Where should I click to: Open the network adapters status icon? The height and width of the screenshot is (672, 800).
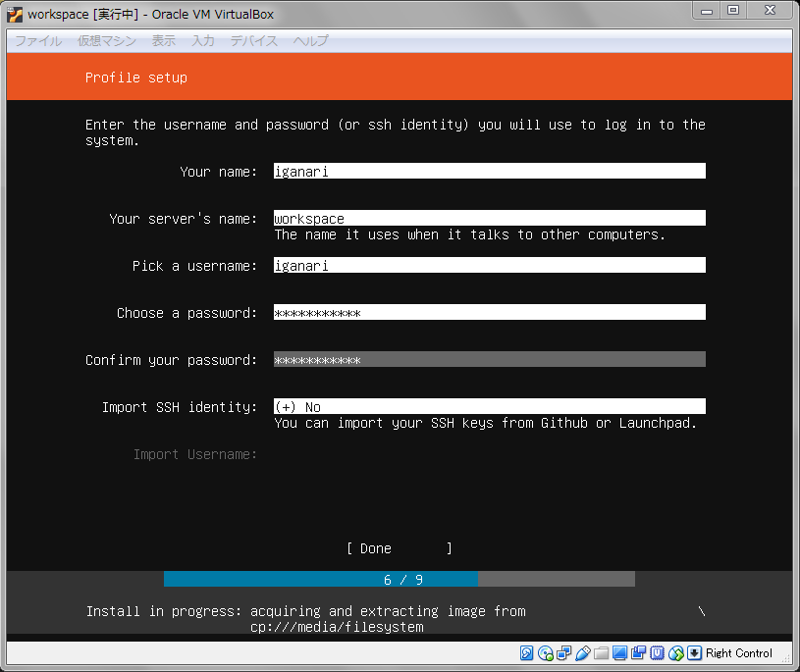coord(563,653)
